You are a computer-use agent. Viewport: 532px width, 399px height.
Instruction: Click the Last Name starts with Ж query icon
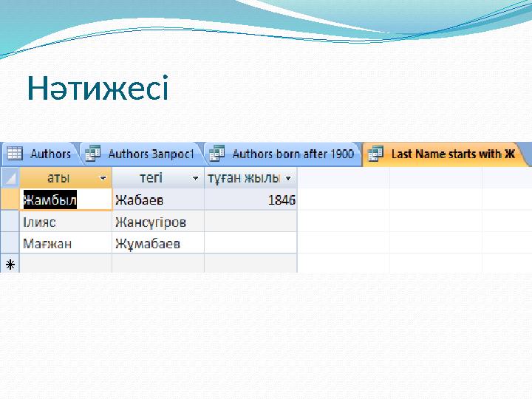(375, 154)
